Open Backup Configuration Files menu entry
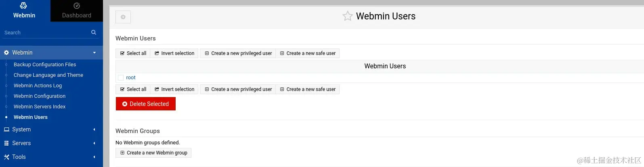The height and width of the screenshot is (167, 644). (x=45, y=65)
